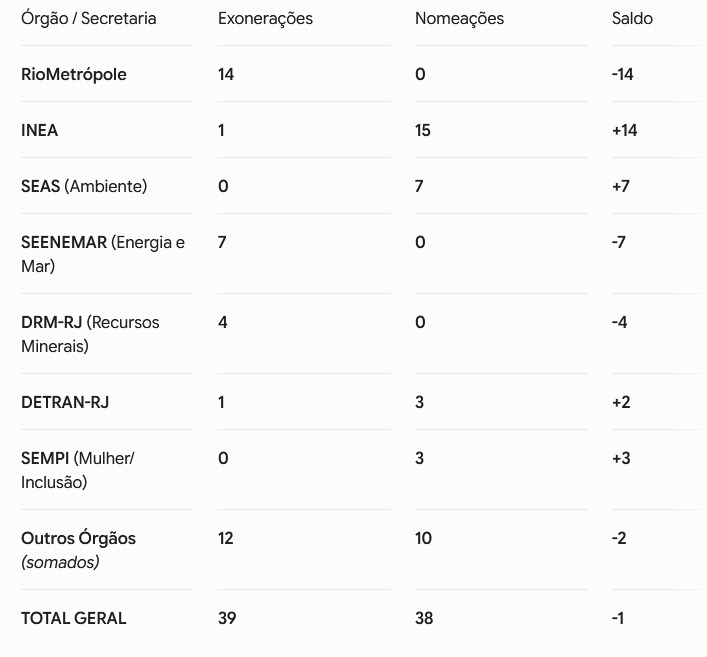Select the TOTAL GERAL row label
The image size is (707, 657).
tap(73, 618)
